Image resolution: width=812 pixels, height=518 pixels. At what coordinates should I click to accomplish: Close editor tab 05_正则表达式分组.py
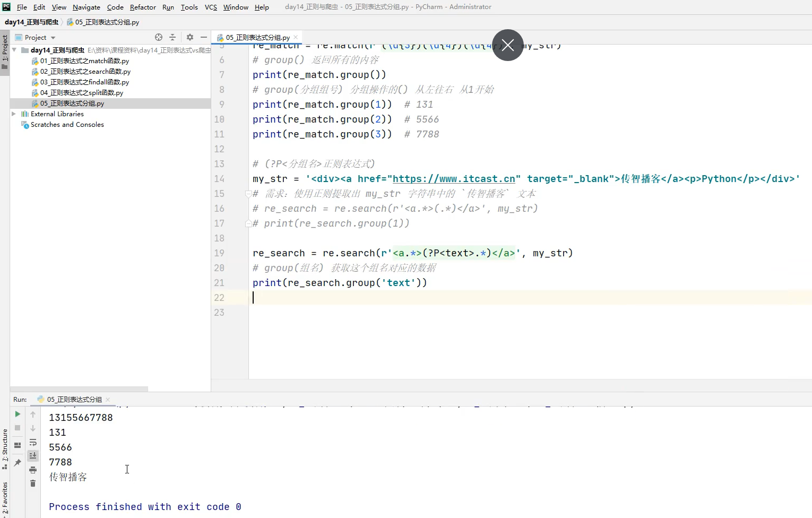[x=296, y=37]
